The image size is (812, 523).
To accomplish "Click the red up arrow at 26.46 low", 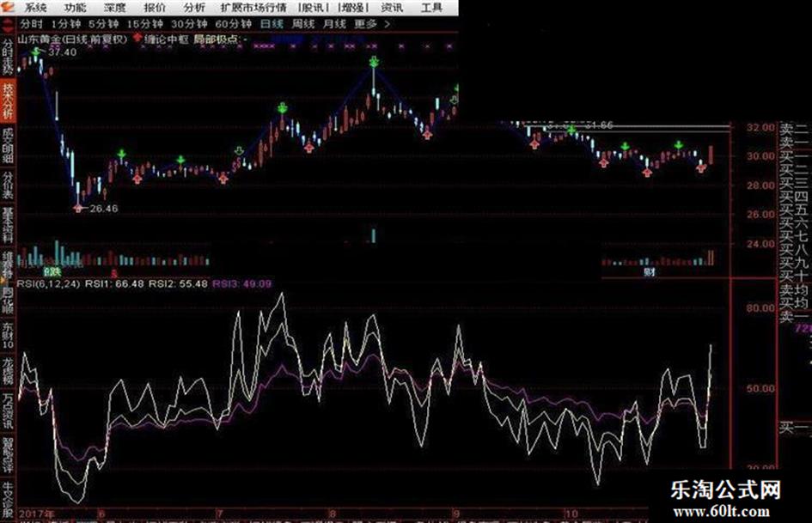I will 79,207.
